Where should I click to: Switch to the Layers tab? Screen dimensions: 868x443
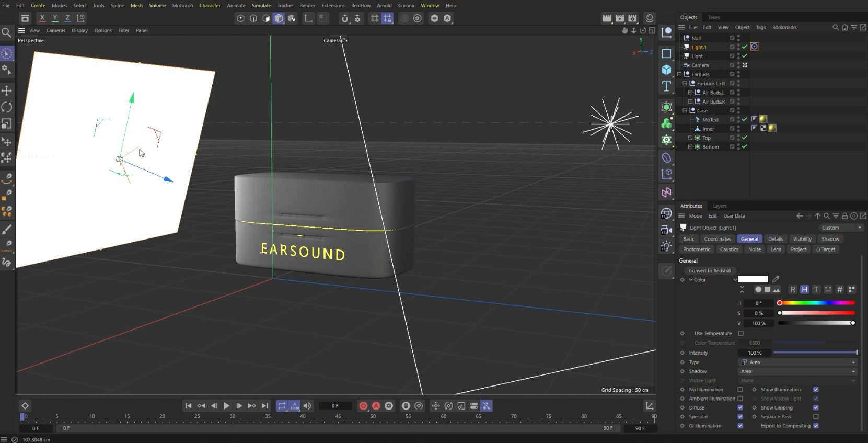coord(720,206)
